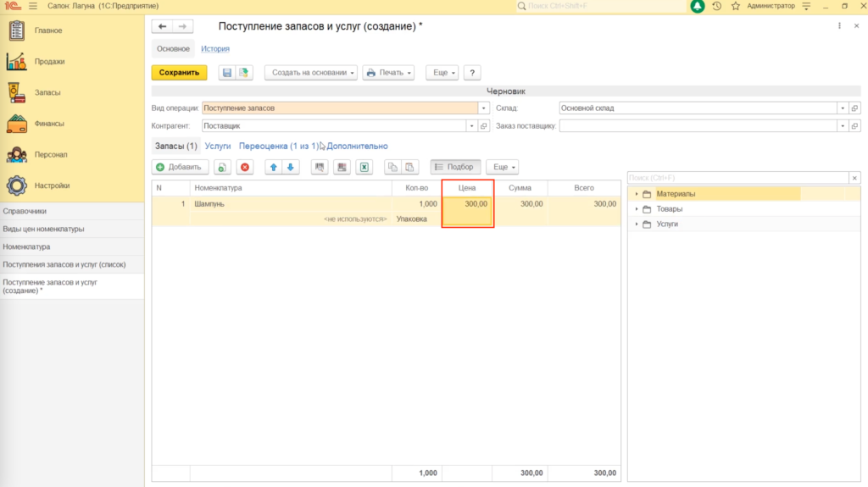Toggle the Подбор panel button

[x=455, y=167]
